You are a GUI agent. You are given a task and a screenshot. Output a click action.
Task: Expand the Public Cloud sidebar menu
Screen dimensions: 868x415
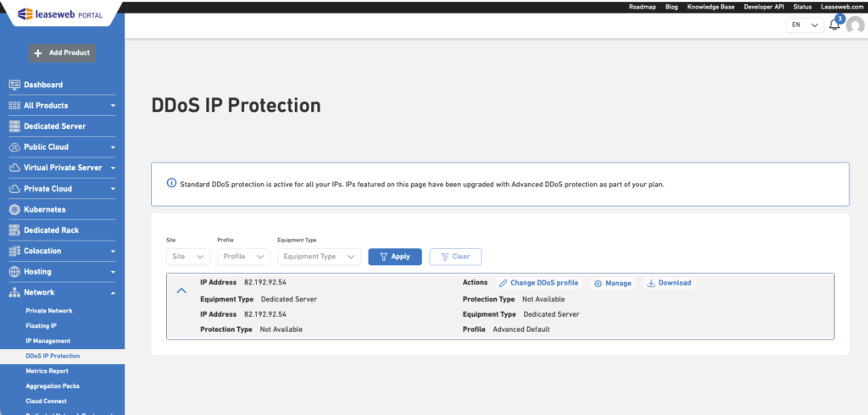pyautogui.click(x=113, y=147)
